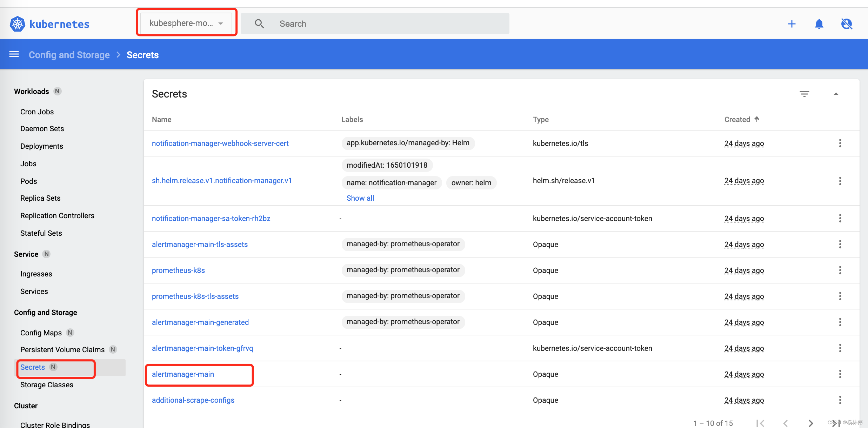This screenshot has height=428, width=868.
Task: Open the notifications bell icon
Action: click(x=819, y=24)
